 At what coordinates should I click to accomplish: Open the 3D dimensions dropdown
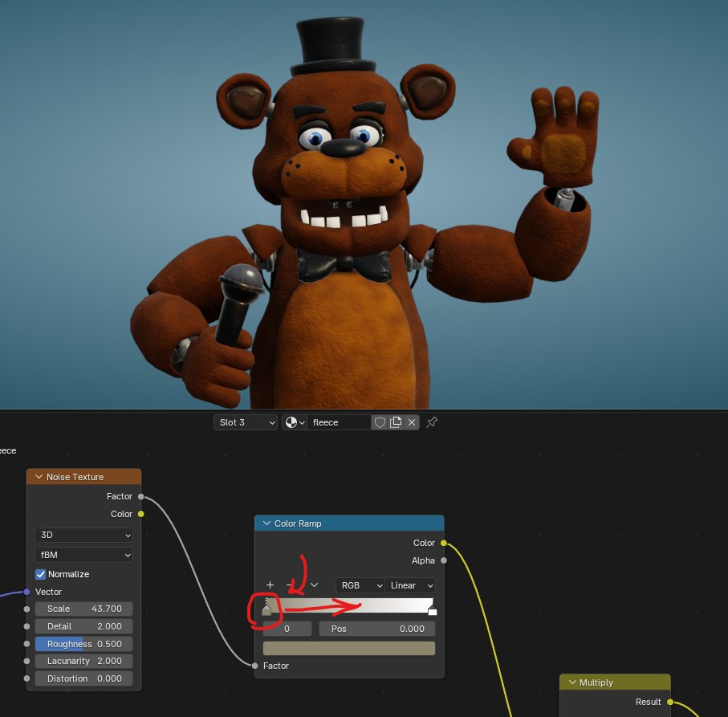pyautogui.click(x=83, y=535)
